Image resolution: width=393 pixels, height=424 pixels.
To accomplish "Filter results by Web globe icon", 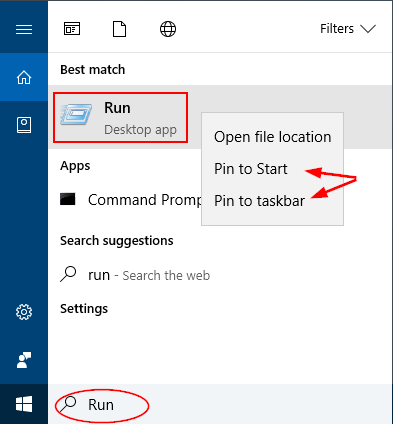I will click(x=168, y=29).
